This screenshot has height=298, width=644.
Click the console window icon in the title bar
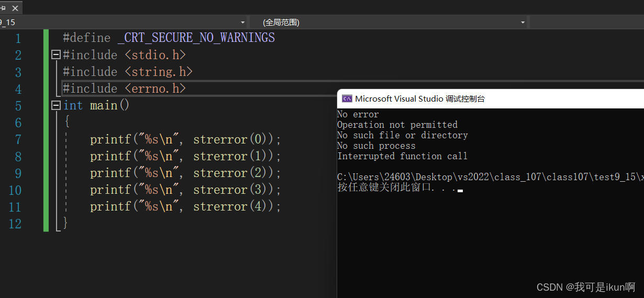click(x=347, y=98)
